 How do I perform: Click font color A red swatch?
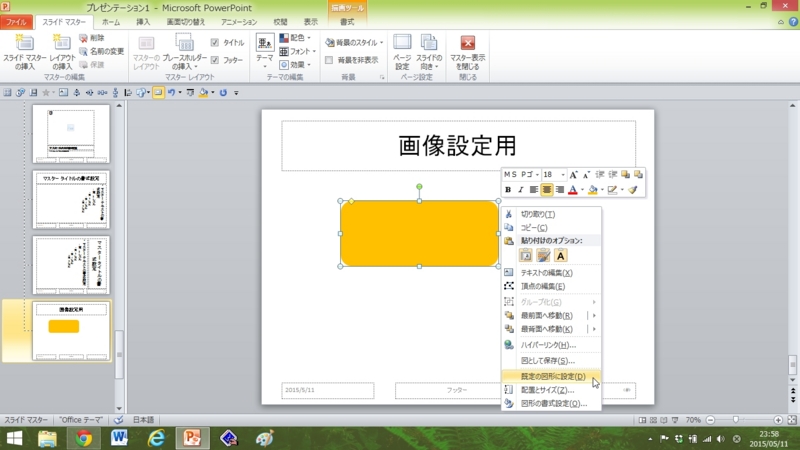click(x=572, y=190)
